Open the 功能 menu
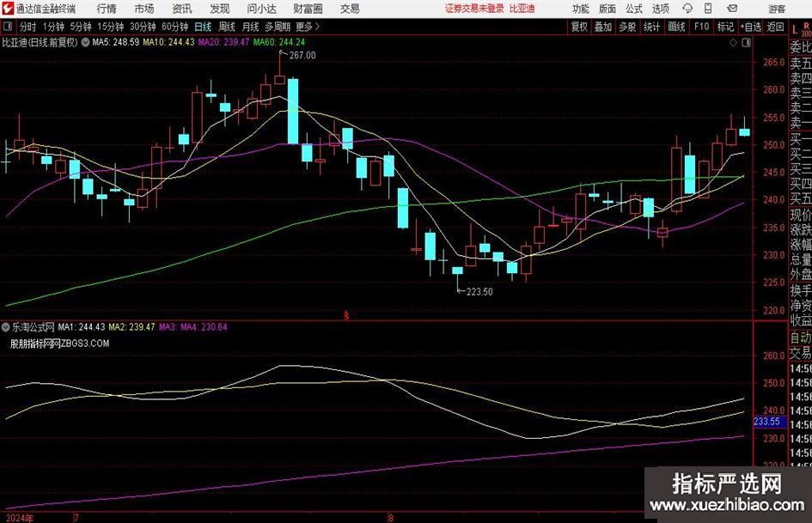 pos(581,9)
